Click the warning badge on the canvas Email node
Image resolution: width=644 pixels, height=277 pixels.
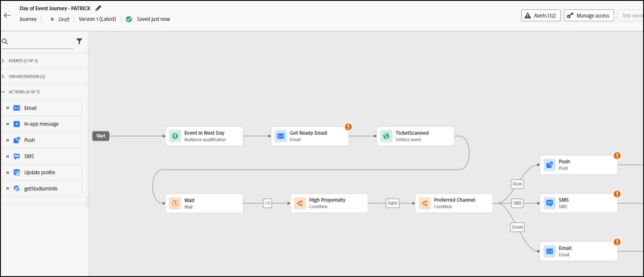click(617, 242)
